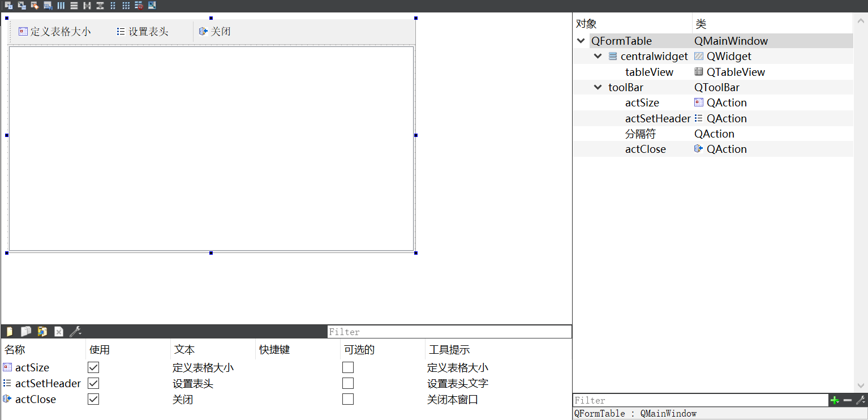Click 设置表头 toolbar action on form
Viewport: 868px width, 420px height.
(x=143, y=32)
